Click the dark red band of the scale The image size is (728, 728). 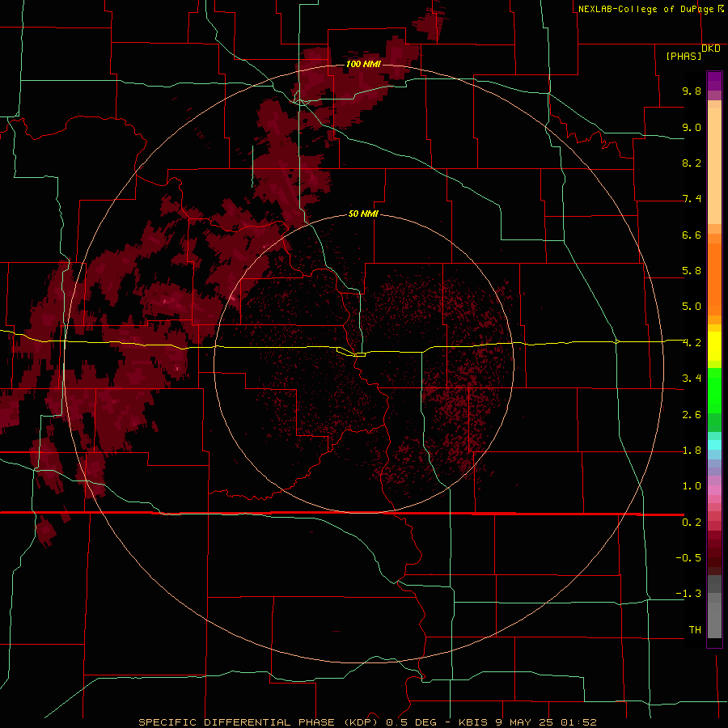[714, 552]
